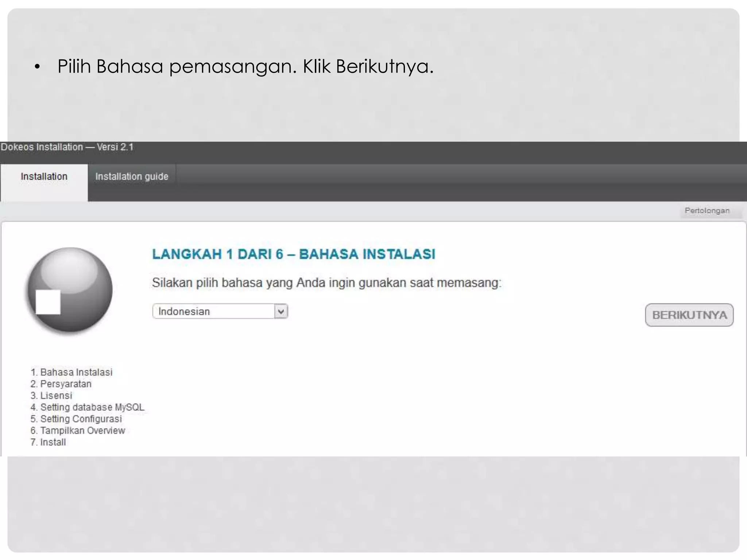This screenshot has width=747, height=560.
Task: Click step 4 Setting database MySQL
Action: pos(88,407)
